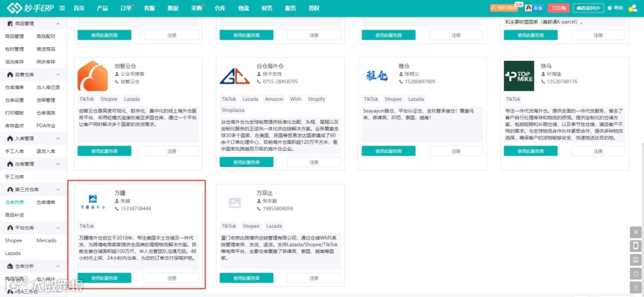The width and height of the screenshot is (644, 297).
Task: Collapse the 入库管理 sidebar section chevron
Action: pos(58,138)
